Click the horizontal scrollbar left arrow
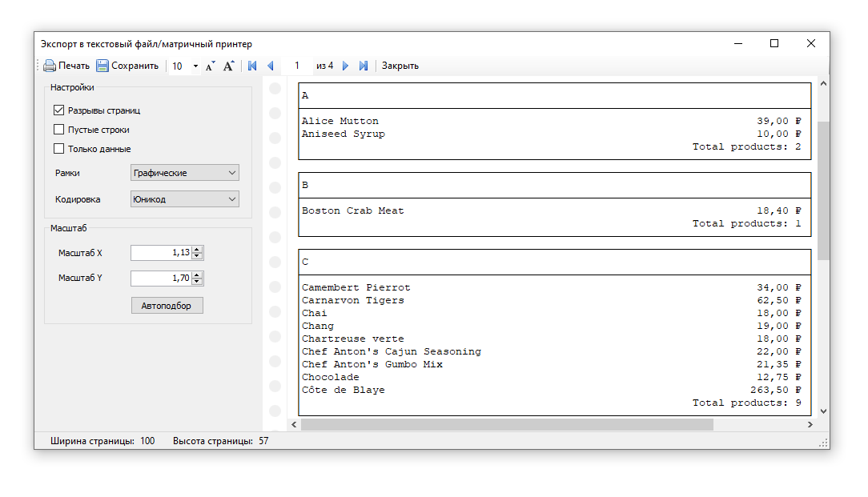 294,424
